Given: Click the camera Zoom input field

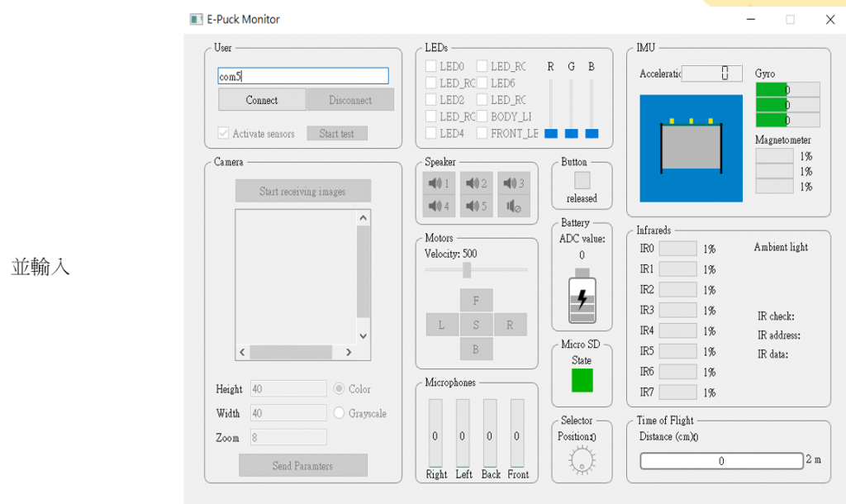Looking at the screenshot, I should [288, 437].
